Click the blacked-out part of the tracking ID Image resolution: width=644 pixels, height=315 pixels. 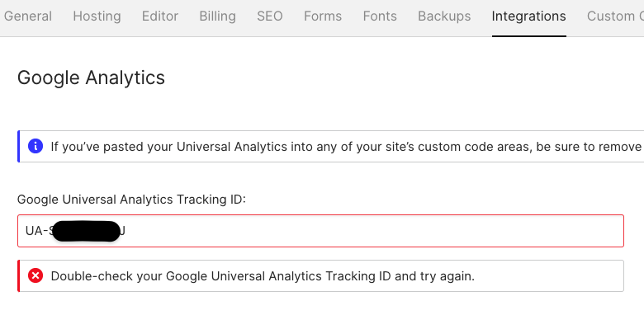tap(86, 231)
